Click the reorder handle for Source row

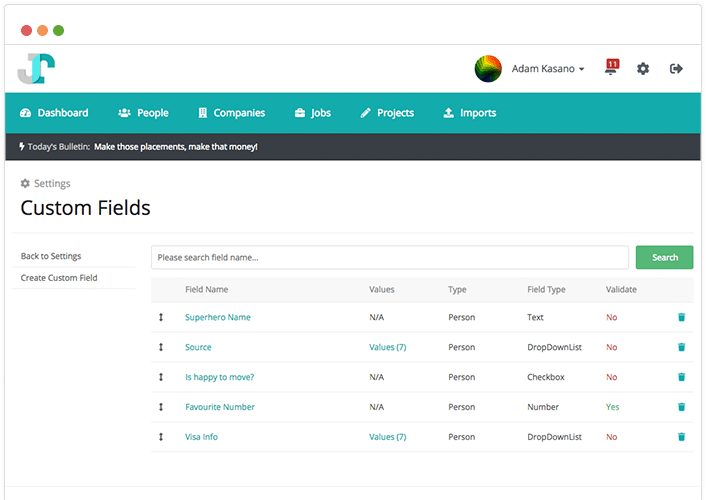[x=161, y=347]
